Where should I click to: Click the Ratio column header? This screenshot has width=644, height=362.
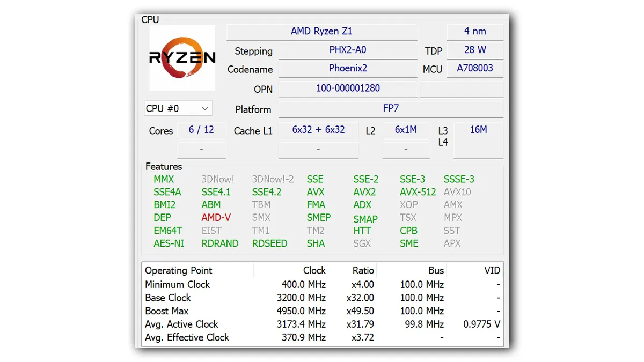pyautogui.click(x=363, y=271)
